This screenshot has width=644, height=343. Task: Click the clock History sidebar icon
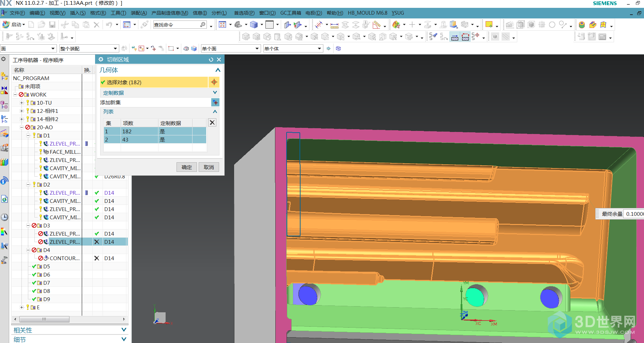pyautogui.click(x=4, y=217)
